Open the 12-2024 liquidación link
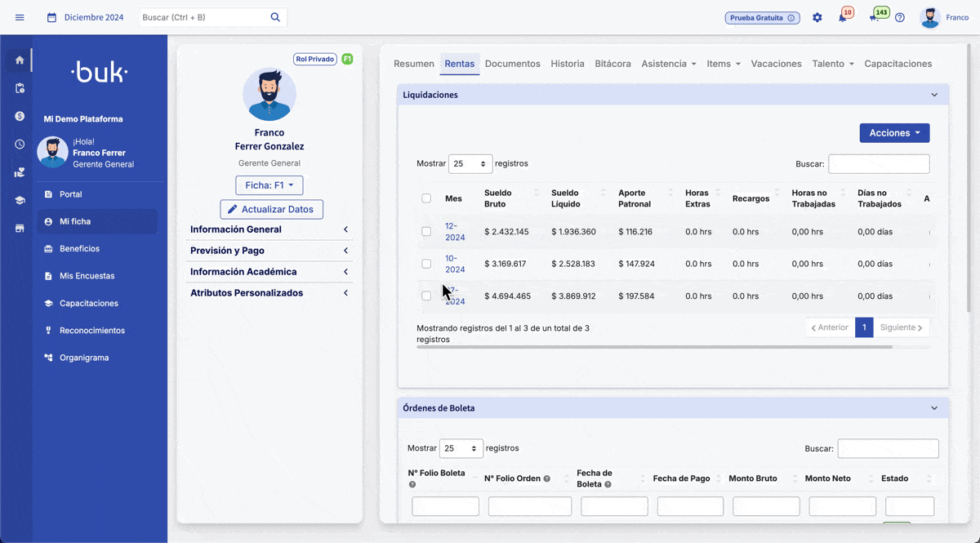Screen dimensions: 980x543 coord(455,232)
